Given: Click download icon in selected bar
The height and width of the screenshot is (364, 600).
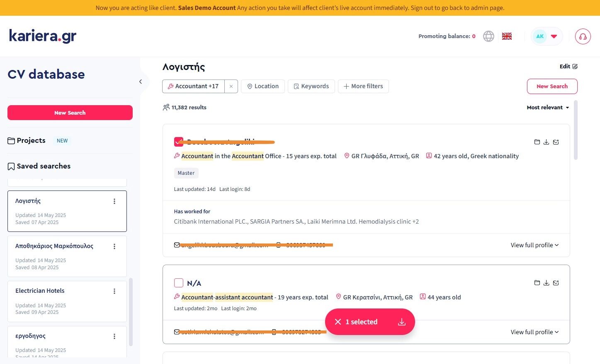Looking at the screenshot, I should coord(401,322).
